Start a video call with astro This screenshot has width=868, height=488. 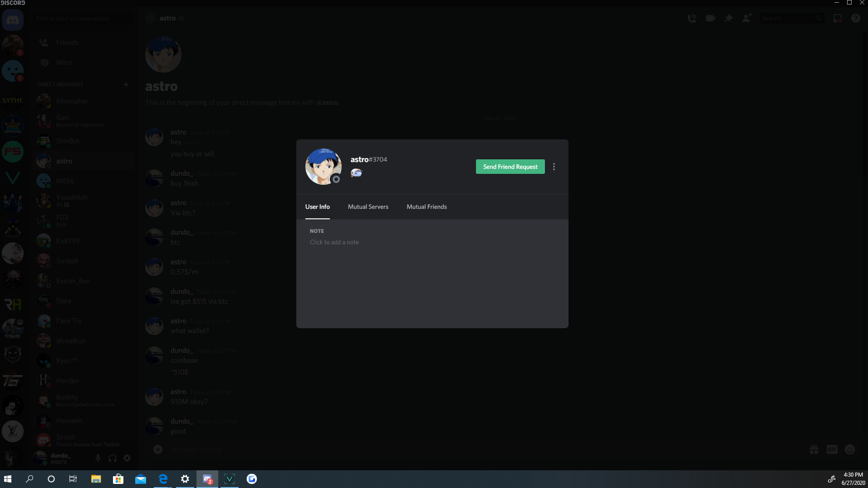click(711, 18)
